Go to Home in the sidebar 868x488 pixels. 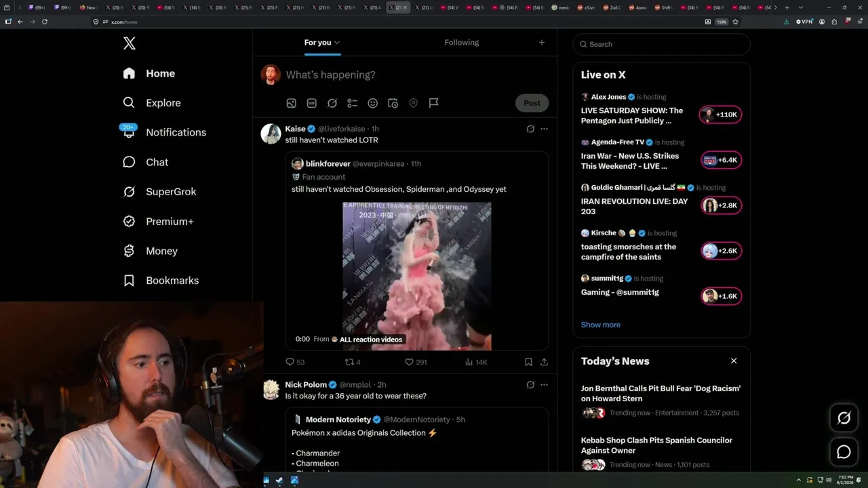[149, 73]
